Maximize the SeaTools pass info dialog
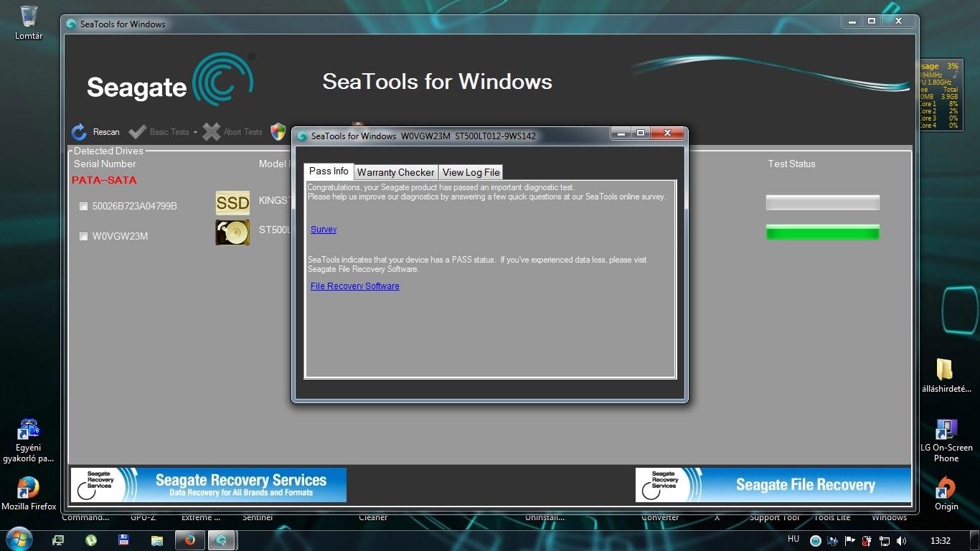This screenshot has height=551, width=980. point(641,133)
